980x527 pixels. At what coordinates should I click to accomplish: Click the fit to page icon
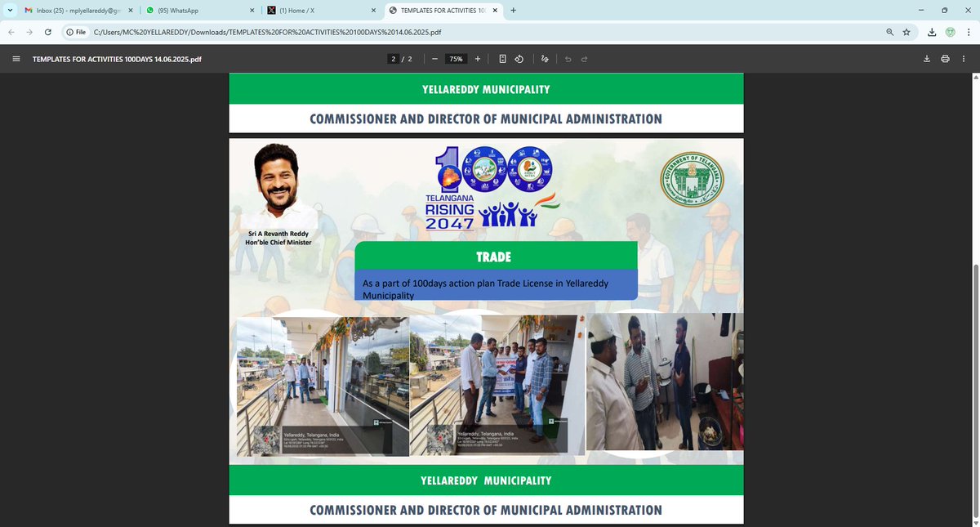(x=502, y=59)
